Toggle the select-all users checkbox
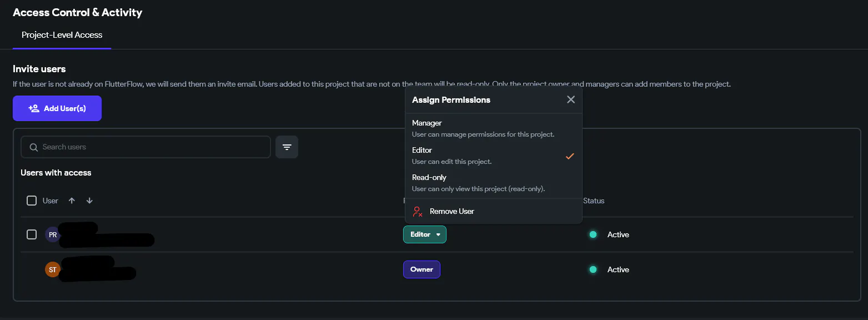The image size is (868, 320). coord(32,201)
